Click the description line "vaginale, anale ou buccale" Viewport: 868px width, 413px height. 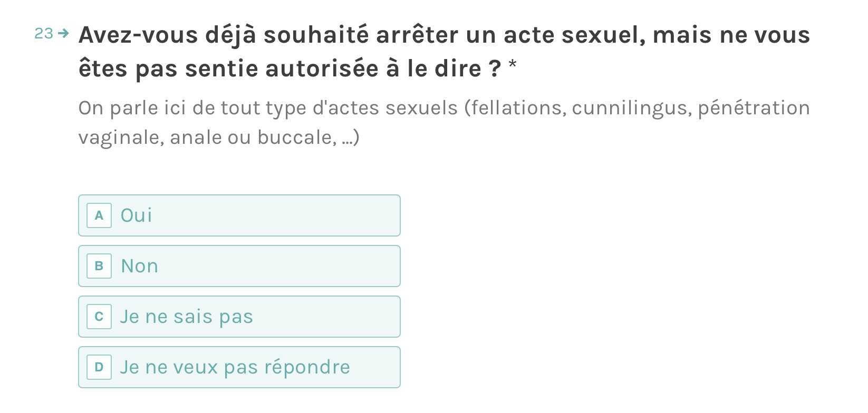click(218, 137)
